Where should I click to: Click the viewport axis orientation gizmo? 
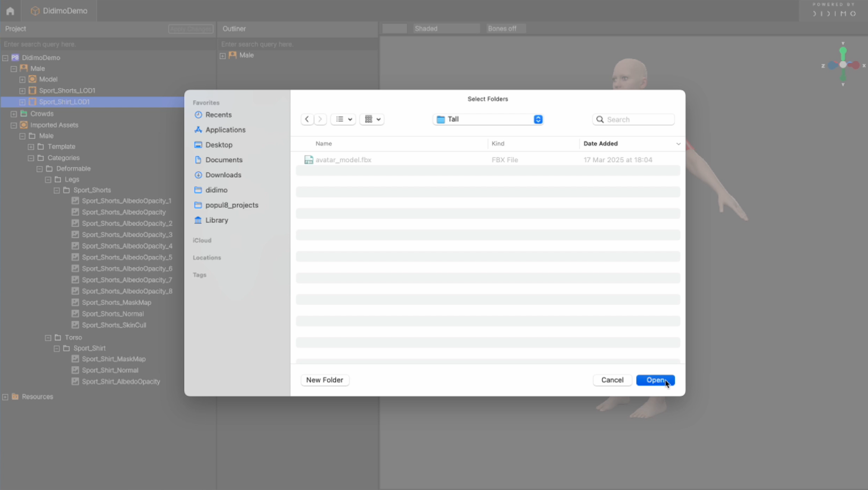[843, 65]
